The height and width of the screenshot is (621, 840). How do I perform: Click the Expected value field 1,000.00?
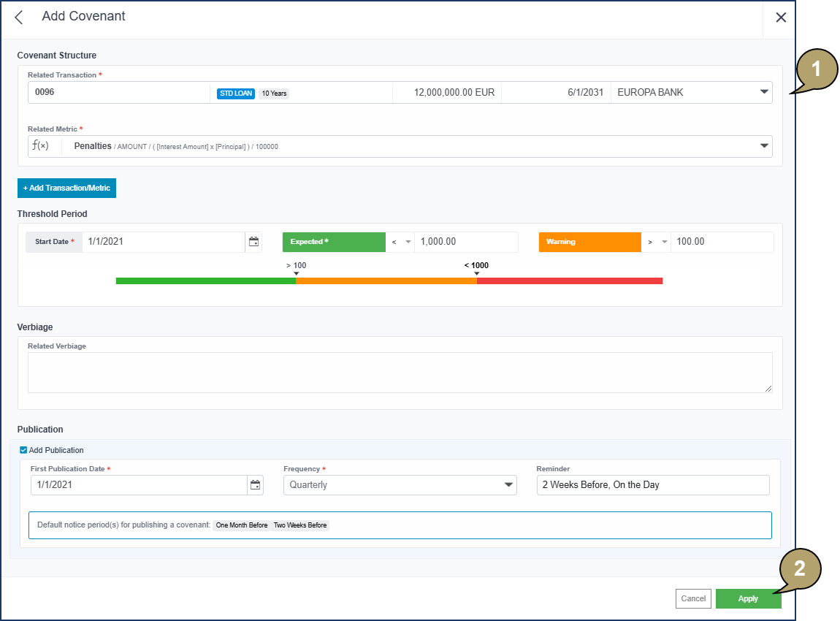coord(465,242)
